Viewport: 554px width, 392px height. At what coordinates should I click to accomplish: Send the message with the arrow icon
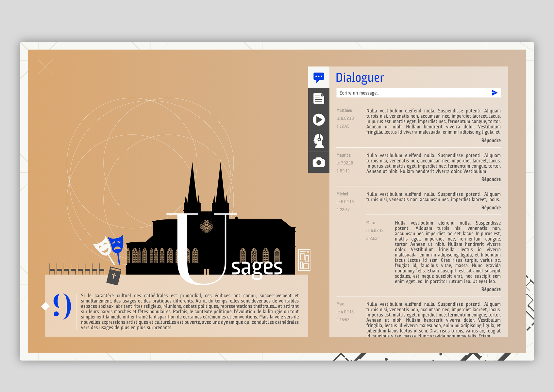tap(495, 93)
